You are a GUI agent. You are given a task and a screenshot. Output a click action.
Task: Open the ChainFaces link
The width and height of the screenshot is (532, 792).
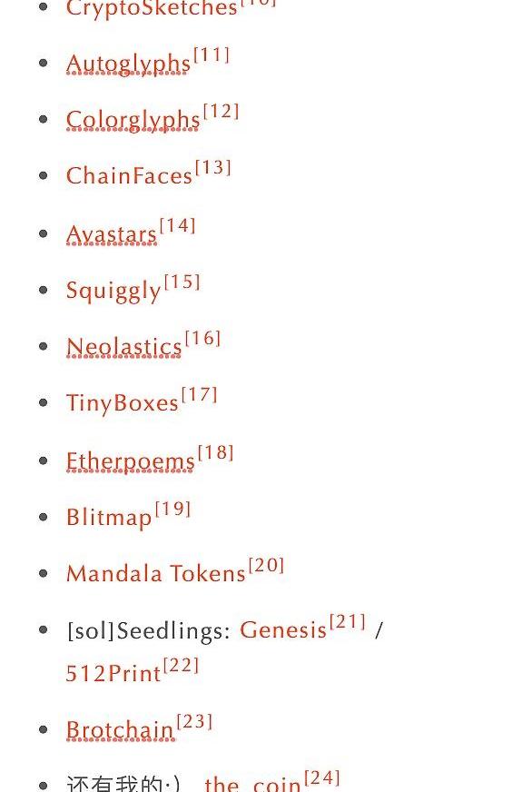pyautogui.click(x=129, y=176)
